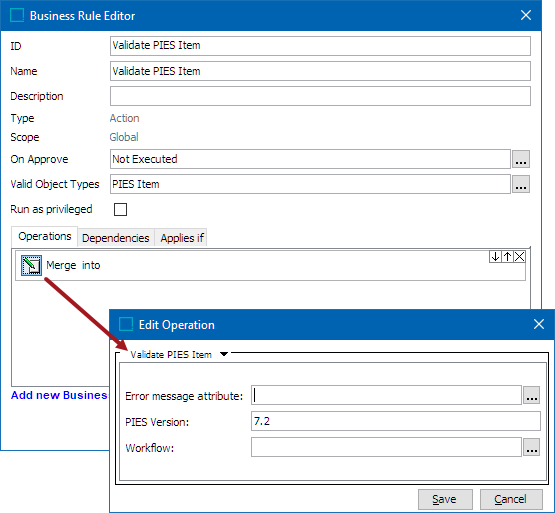
Task: Browse for Workflow with ellipsis button
Action: (531, 447)
